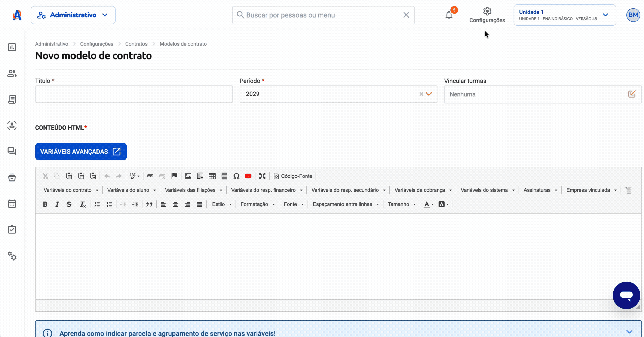The width and height of the screenshot is (644, 337).
Task: Open the Administrativo module selector
Action: tap(73, 15)
